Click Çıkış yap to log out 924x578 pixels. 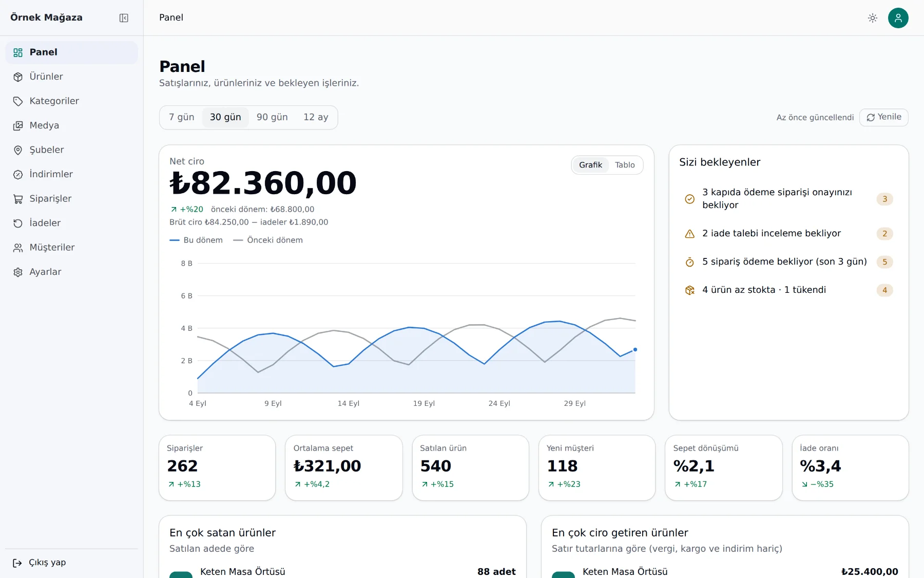(x=72, y=563)
